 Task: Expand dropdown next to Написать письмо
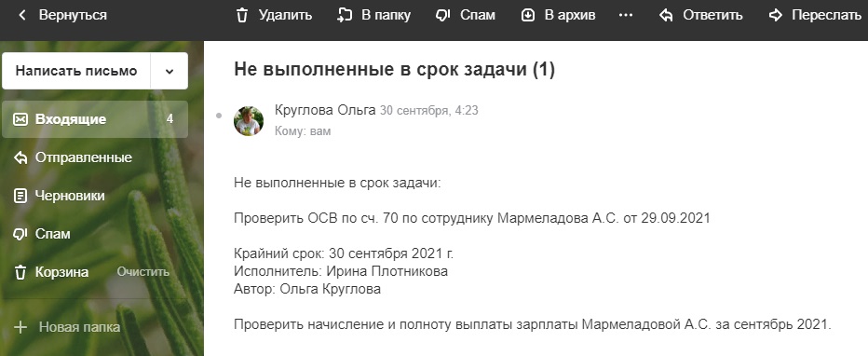(x=170, y=71)
